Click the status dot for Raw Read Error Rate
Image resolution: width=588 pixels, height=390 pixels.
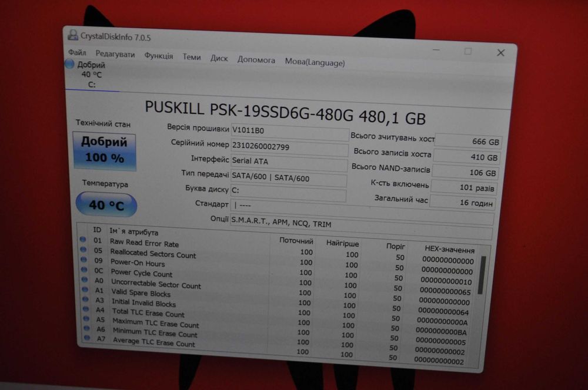click(83, 240)
